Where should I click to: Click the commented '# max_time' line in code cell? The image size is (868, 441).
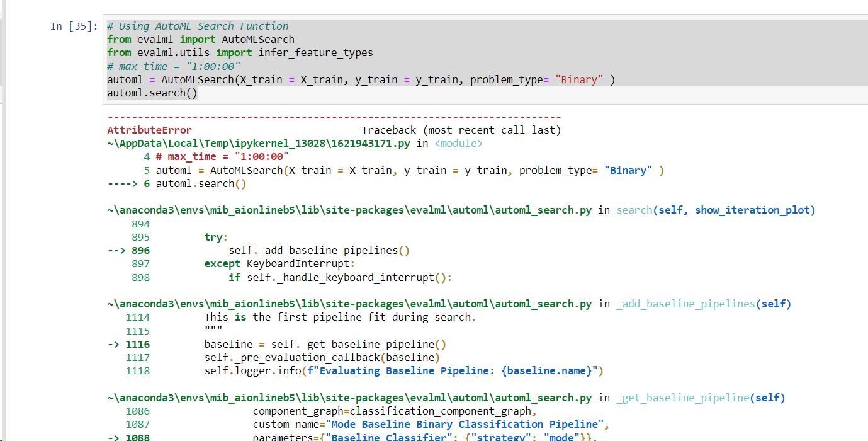174,66
